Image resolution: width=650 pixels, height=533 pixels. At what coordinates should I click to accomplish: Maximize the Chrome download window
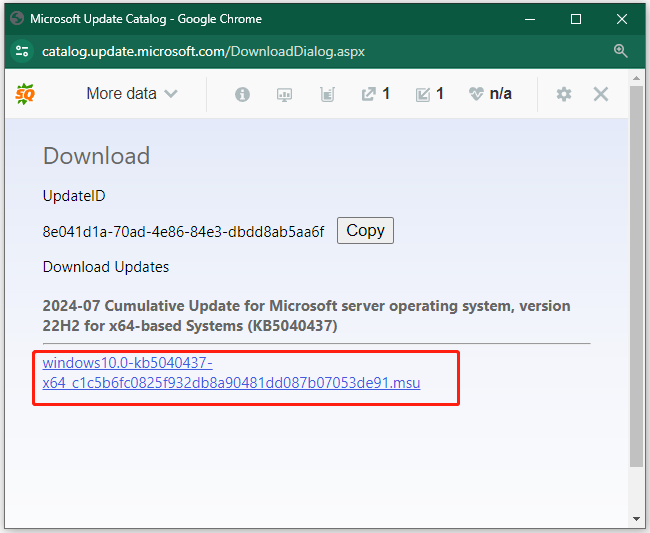point(576,18)
